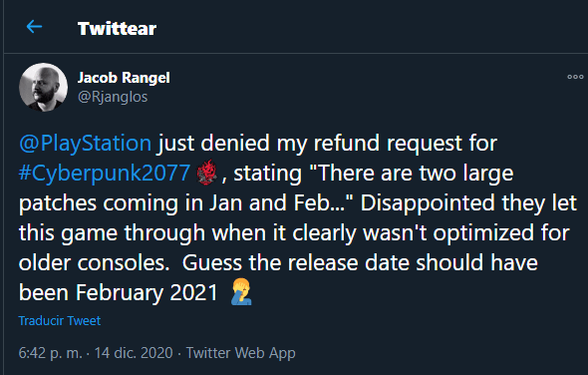The image size is (588, 375).
Task: Click Traducir Tweet link
Action: 60,321
